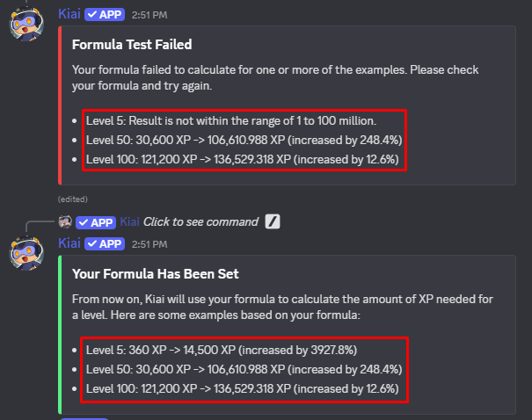
Task: Click slash command icon after 'Click to see command'
Action: coord(273,221)
